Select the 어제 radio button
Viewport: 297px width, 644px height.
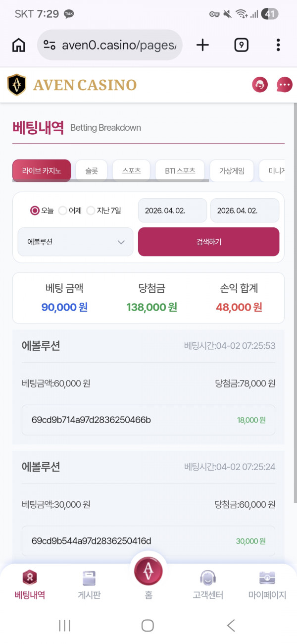63,211
